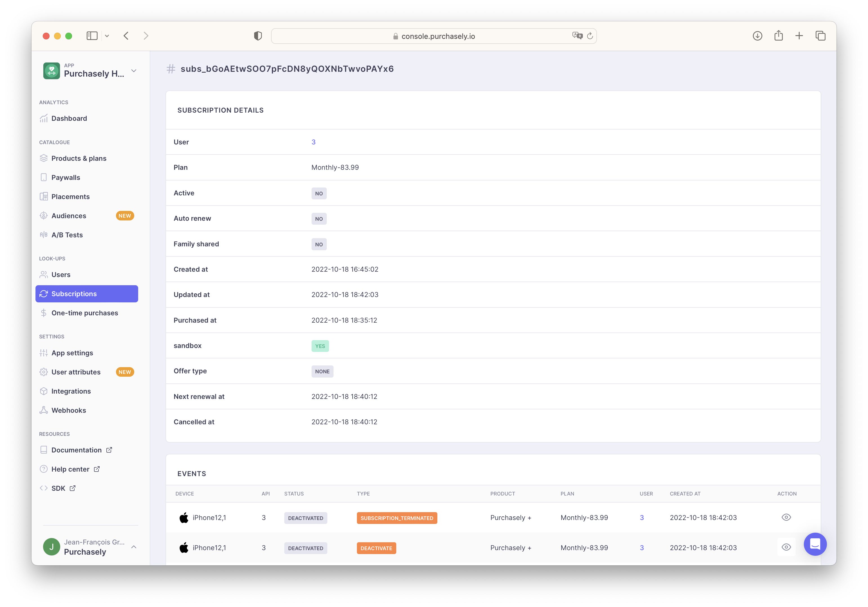View details of the SUBSCRIPTION_TERMINATED event

pyautogui.click(x=787, y=517)
